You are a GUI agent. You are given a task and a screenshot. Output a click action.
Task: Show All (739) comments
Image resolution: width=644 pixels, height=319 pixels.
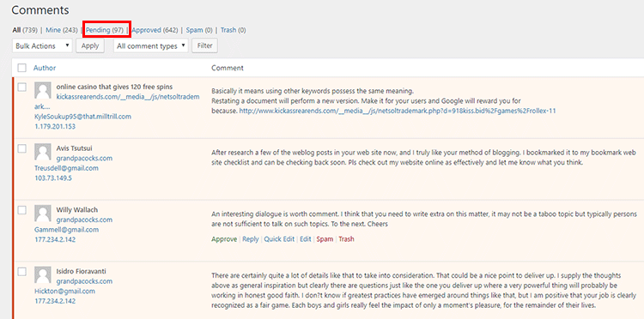[25, 30]
